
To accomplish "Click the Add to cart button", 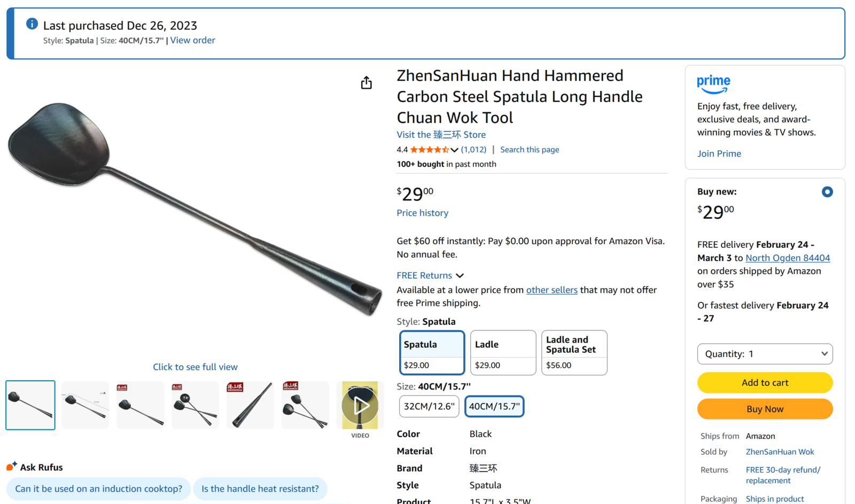I will (x=765, y=383).
